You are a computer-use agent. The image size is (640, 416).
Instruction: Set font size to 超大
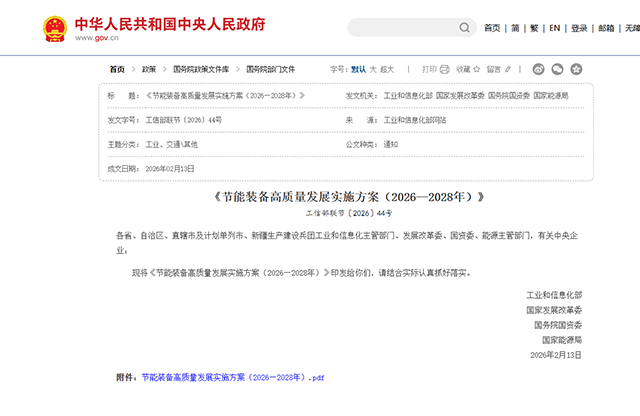(387, 69)
